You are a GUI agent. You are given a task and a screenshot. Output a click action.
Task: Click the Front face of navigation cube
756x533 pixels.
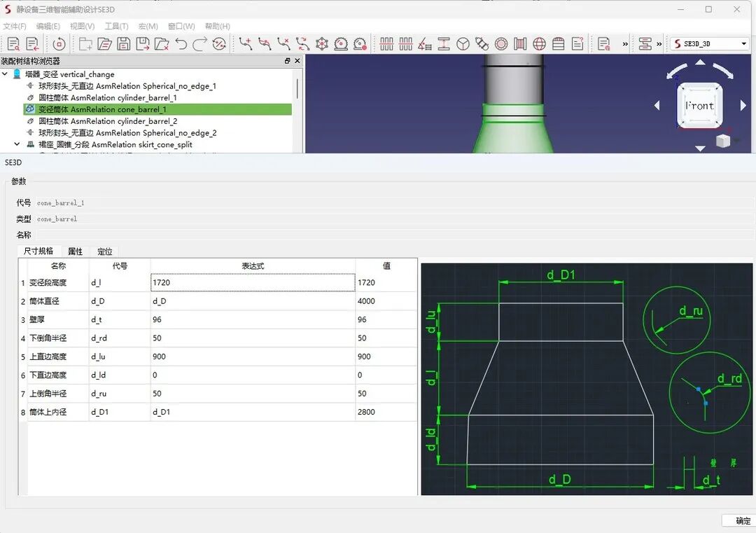click(699, 106)
